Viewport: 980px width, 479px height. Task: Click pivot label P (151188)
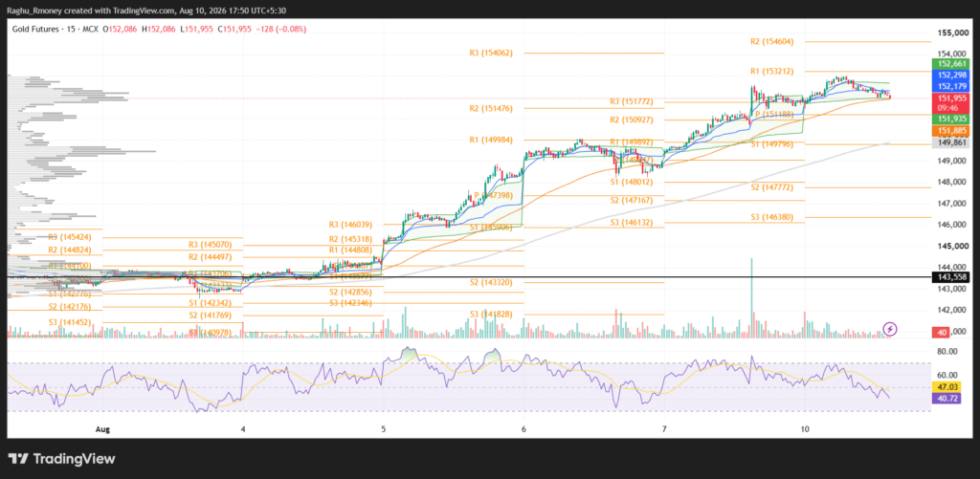[x=775, y=115]
